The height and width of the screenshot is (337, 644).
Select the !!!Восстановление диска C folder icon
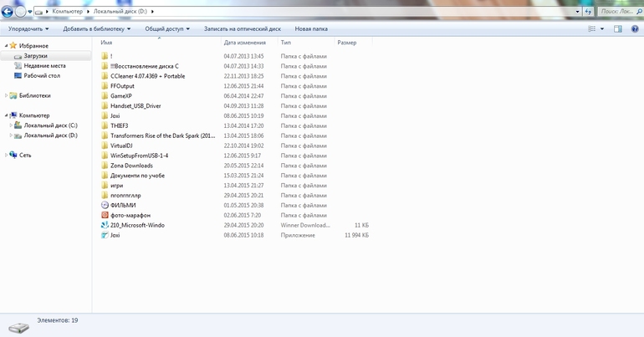(105, 66)
